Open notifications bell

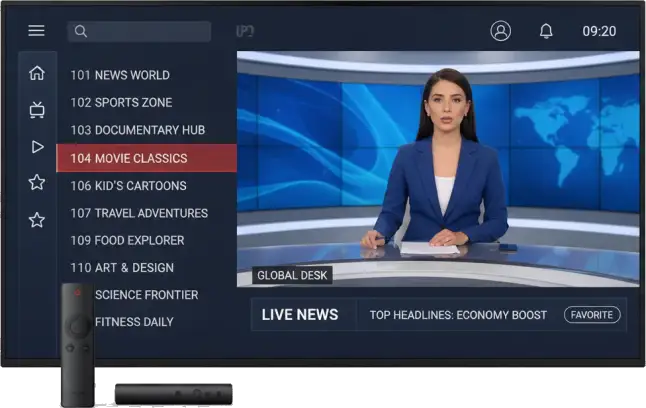click(x=546, y=31)
